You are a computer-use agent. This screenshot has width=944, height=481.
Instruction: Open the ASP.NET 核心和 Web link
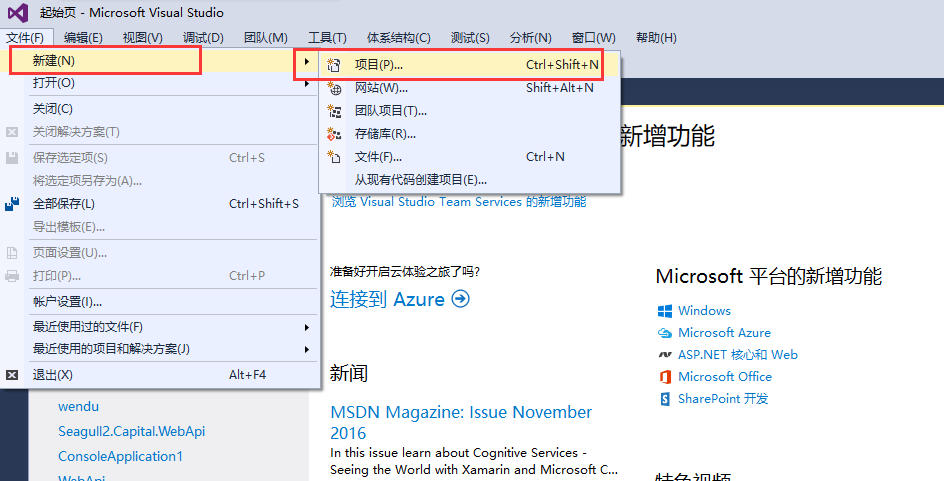738,355
